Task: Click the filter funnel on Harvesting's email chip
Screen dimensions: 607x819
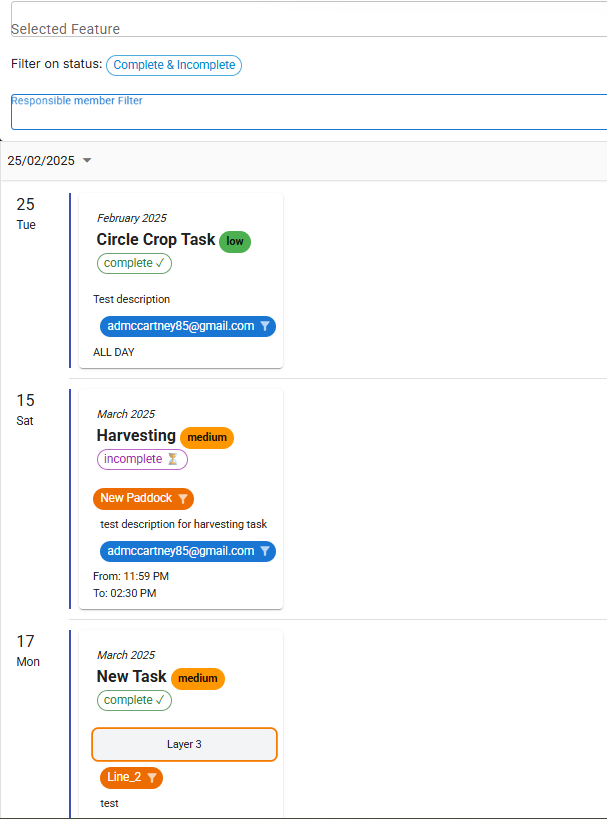Action: pos(264,551)
